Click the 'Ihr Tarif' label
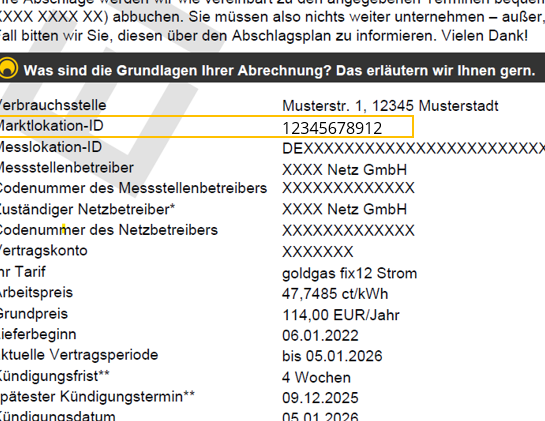This screenshot has width=545, height=421. pyautogui.click(x=22, y=272)
